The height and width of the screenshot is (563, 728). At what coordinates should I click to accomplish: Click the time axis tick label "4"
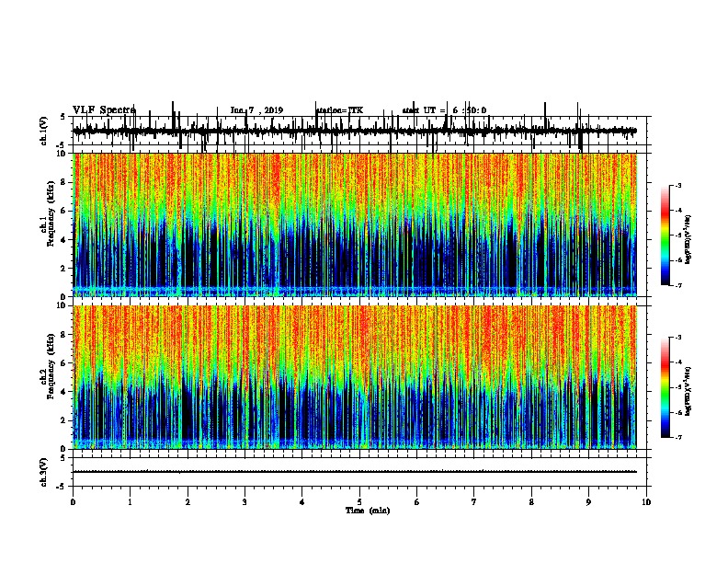point(302,501)
